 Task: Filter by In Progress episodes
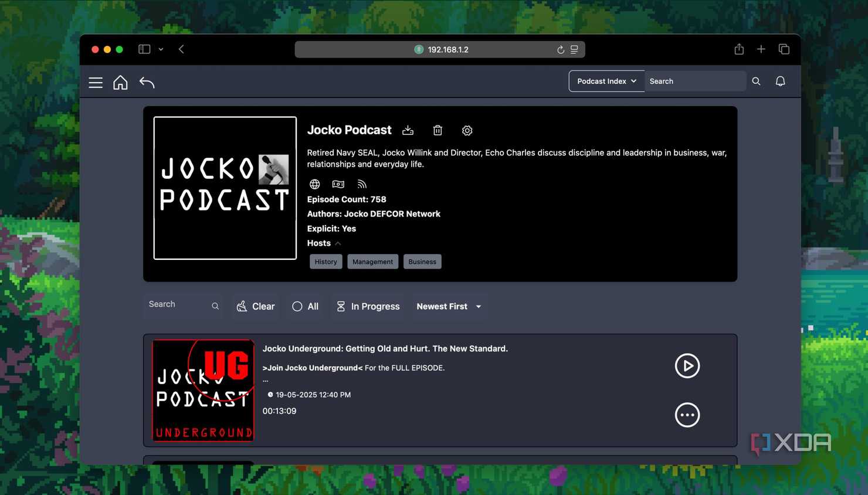tap(368, 306)
